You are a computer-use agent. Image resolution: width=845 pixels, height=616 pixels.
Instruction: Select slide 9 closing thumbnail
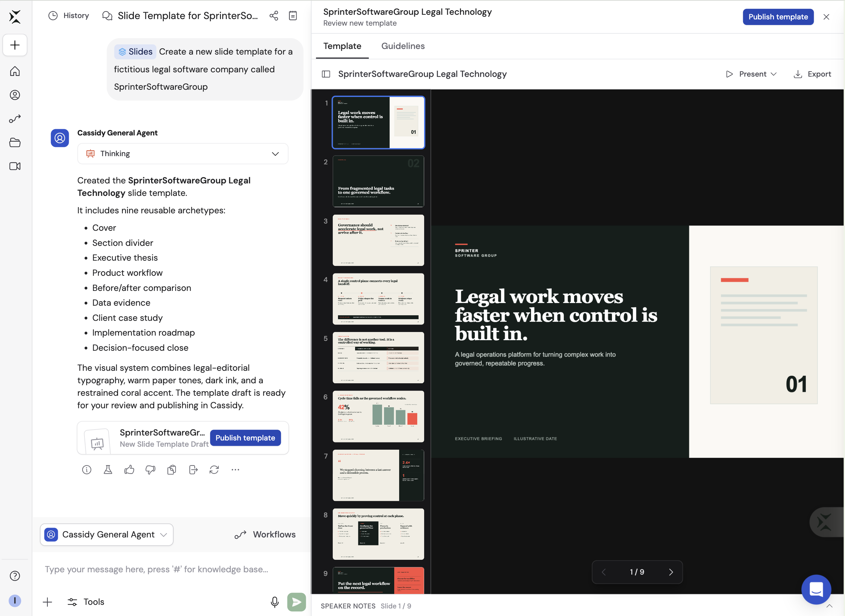(378, 580)
